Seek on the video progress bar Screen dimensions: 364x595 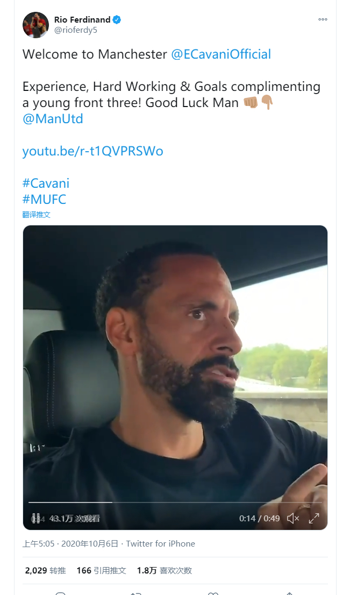(x=175, y=502)
